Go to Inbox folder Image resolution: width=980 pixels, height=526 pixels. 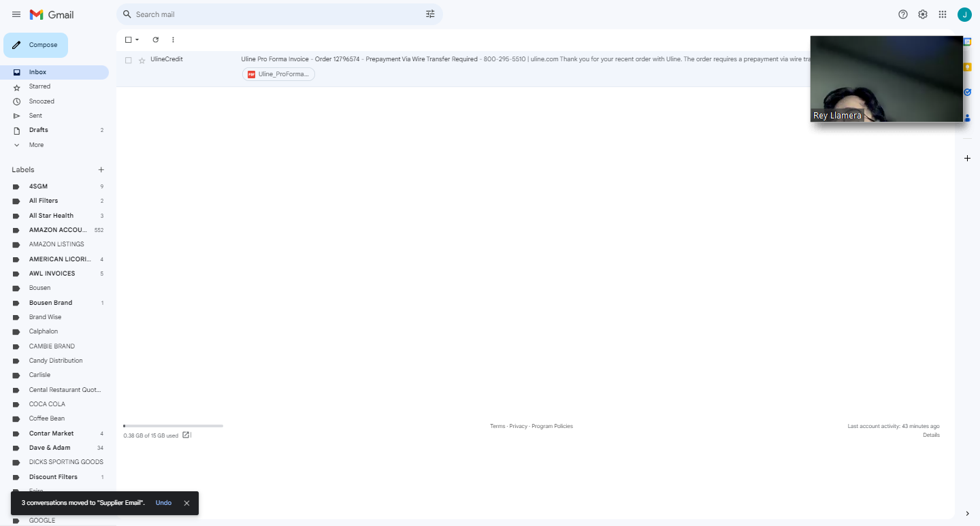[x=54, y=72]
